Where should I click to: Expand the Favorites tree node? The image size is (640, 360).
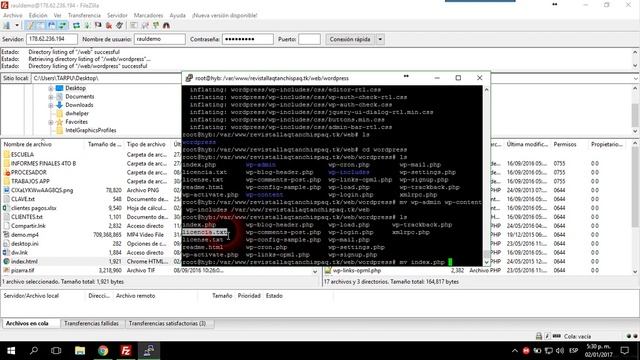pos(51,122)
